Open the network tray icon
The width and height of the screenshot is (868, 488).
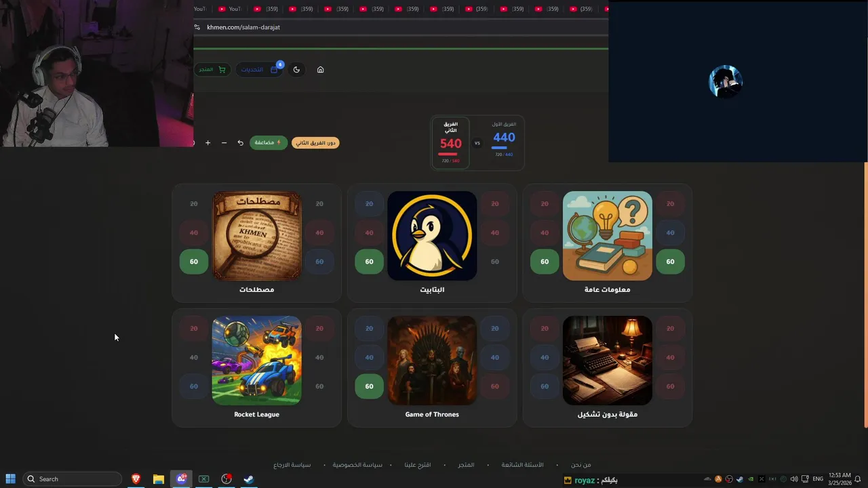[805, 479]
